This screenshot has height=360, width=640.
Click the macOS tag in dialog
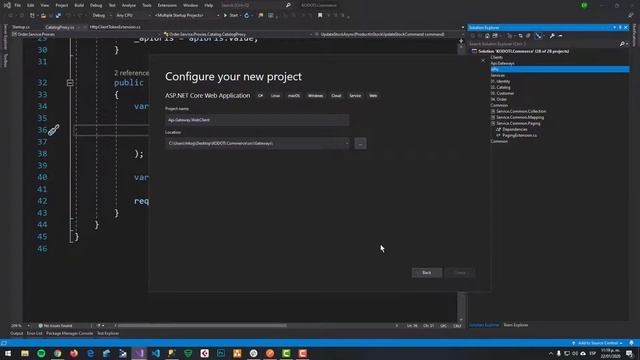pos(294,96)
